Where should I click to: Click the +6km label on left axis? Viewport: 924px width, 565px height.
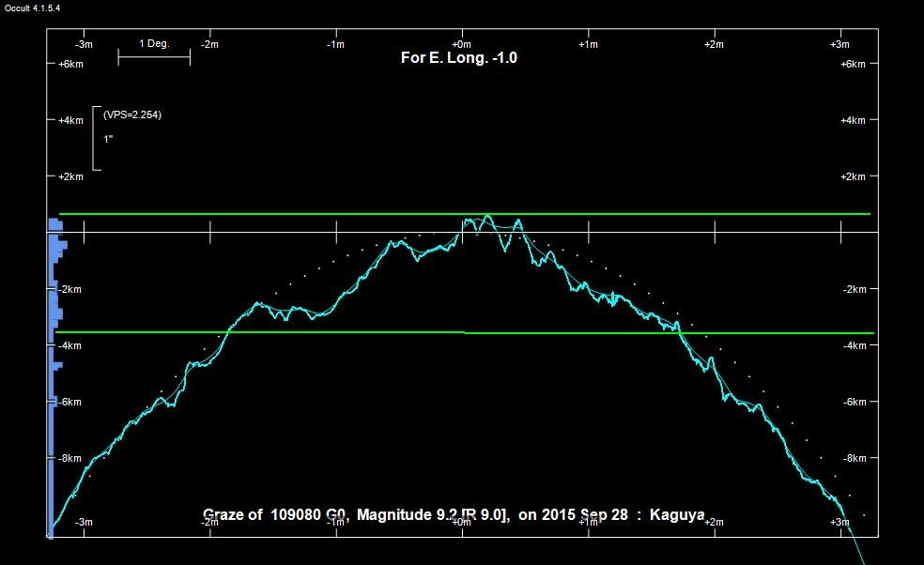(x=70, y=64)
